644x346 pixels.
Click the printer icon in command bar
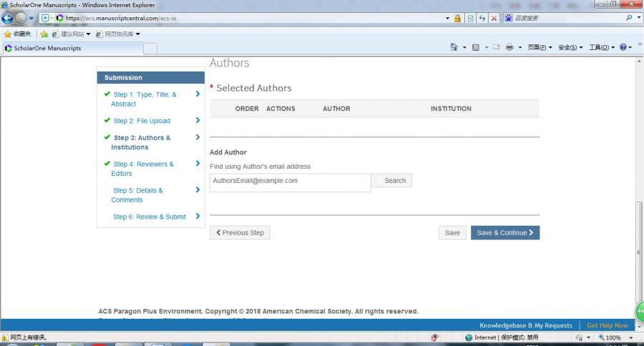coord(509,47)
